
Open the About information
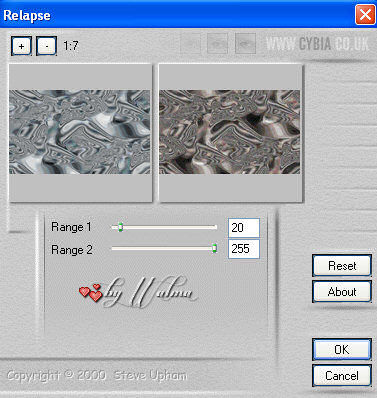[342, 292]
